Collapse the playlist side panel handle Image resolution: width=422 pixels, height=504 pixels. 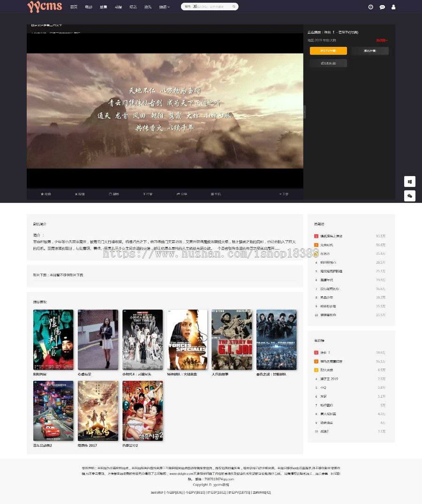pos(304,112)
